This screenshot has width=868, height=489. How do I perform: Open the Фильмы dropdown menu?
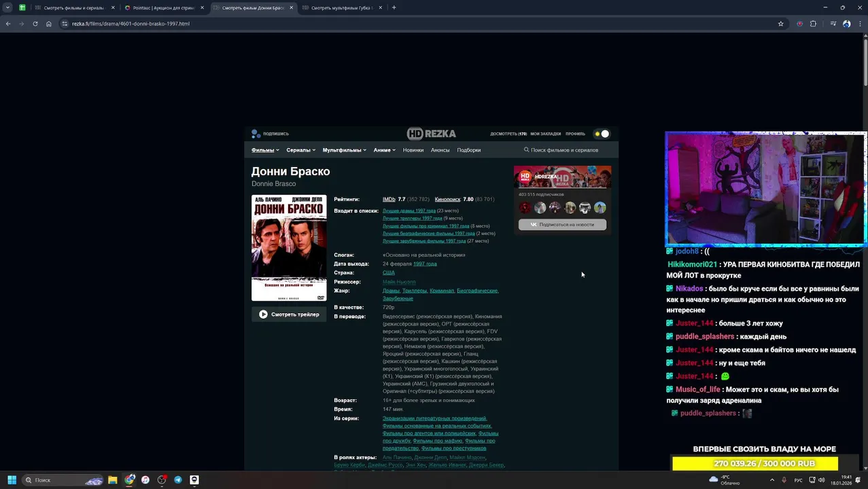coord(265,150)
